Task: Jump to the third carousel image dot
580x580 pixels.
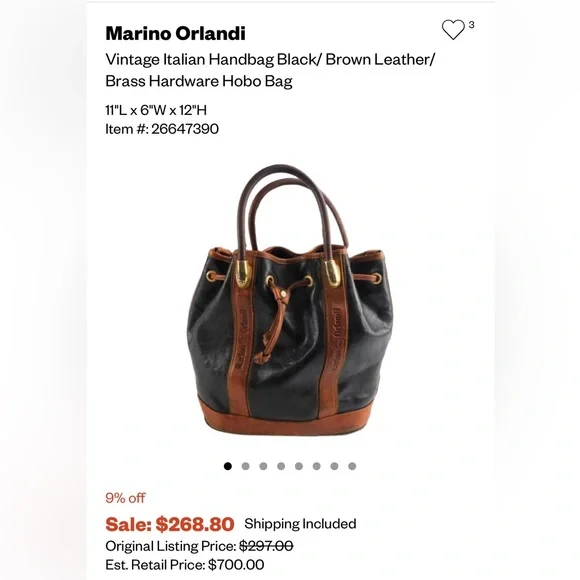Action: click(263, 466)
